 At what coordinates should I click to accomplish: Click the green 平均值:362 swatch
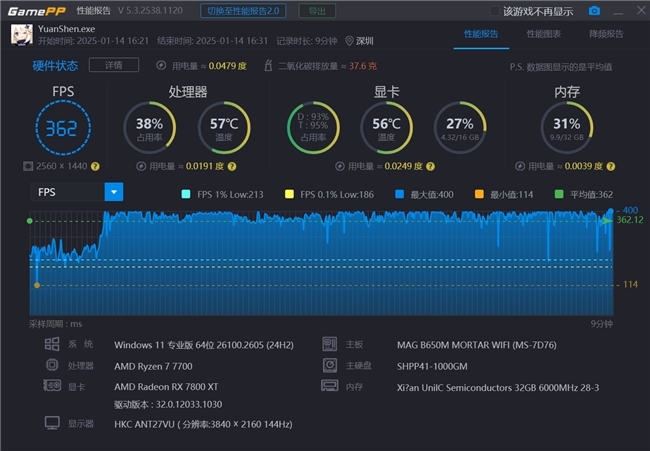(559, 194)
